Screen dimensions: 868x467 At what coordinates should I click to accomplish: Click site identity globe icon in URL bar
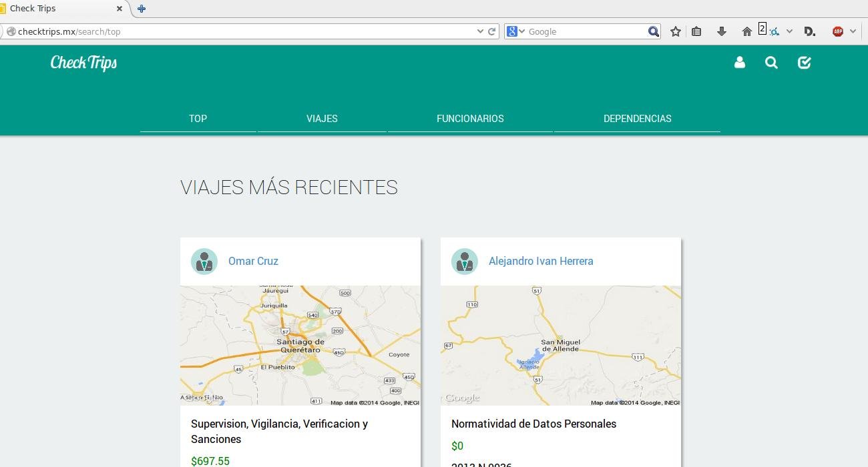coord(10,31)
